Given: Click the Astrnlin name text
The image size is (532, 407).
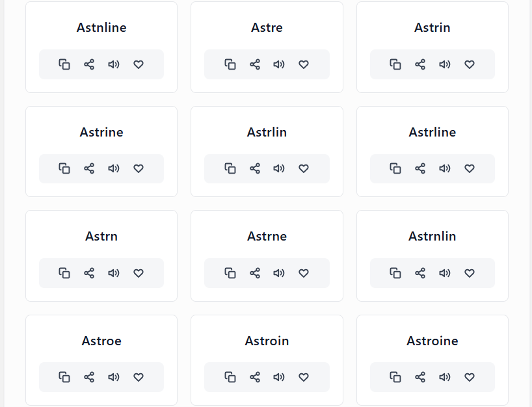Looking at the screenshot, I should point(432,236).
